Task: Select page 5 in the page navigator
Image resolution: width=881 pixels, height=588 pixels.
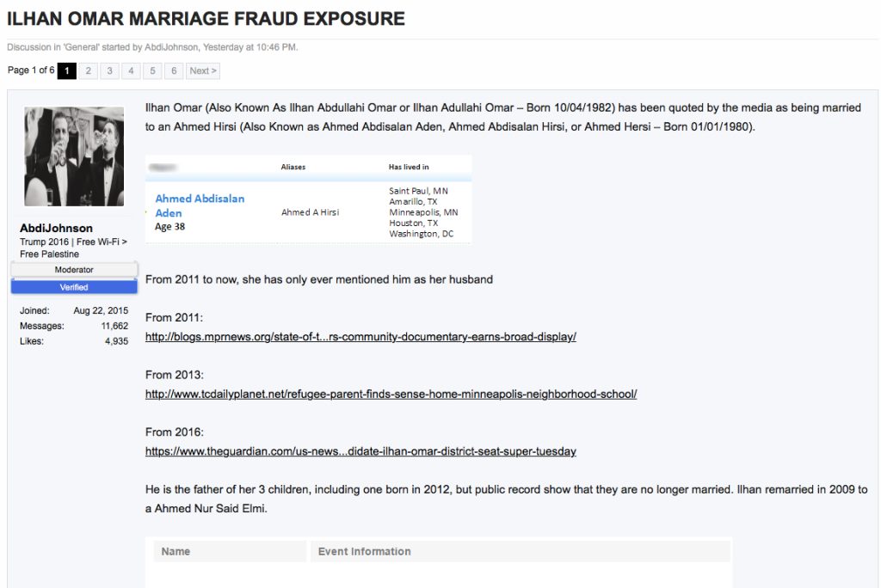Action: coord(152,70)
